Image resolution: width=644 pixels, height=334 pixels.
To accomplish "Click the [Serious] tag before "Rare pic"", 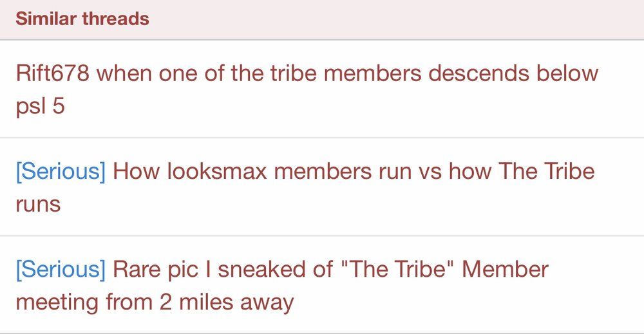I will point(61,269).
